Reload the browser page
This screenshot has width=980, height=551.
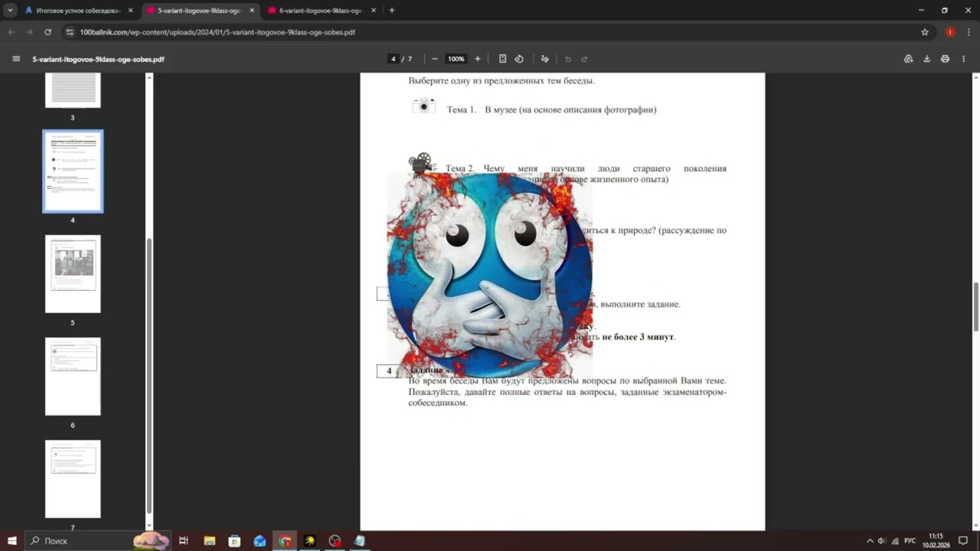point(47,32)
